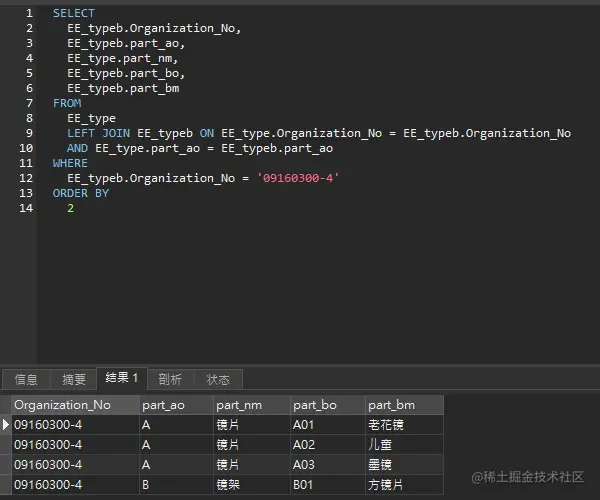
Task: Click line number 12 in the gutter
Action: click(26, 178)
